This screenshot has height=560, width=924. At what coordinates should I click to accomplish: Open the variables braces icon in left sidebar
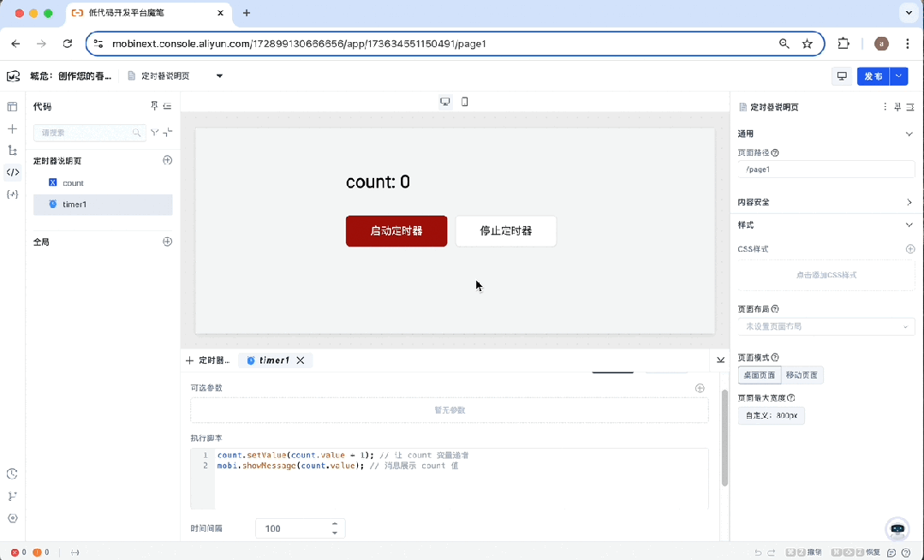tap(12, 194)
